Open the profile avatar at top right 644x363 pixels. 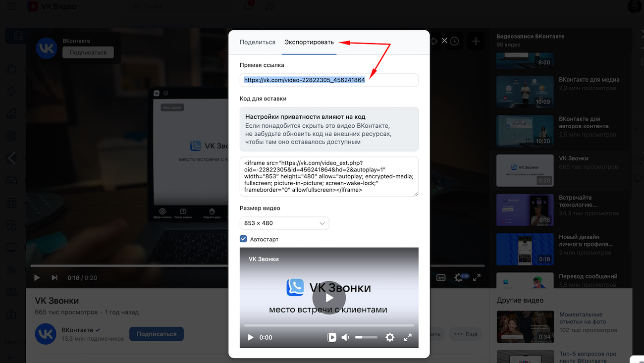(634, 6)
